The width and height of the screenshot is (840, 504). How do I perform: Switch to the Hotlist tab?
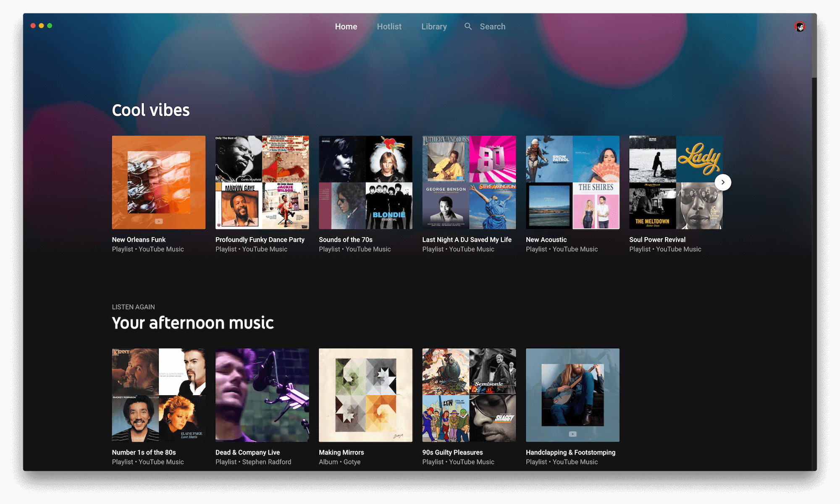click(x=389, y=26)
